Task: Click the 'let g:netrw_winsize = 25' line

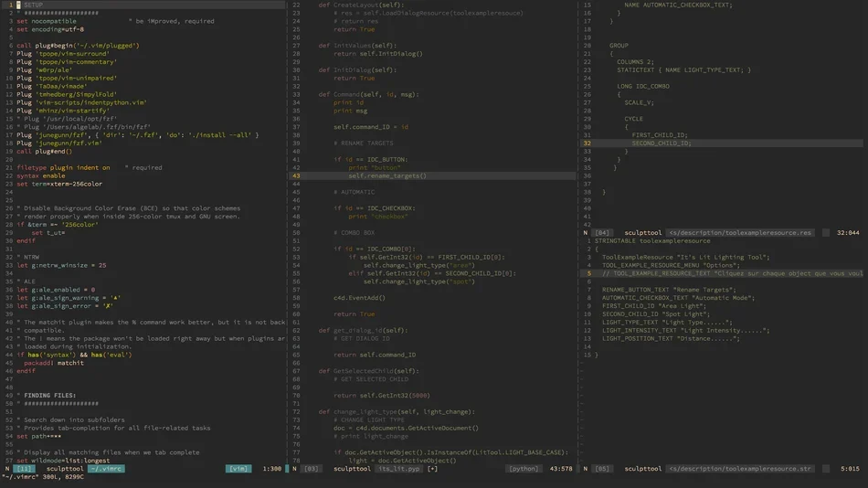Action: point(61,265)
